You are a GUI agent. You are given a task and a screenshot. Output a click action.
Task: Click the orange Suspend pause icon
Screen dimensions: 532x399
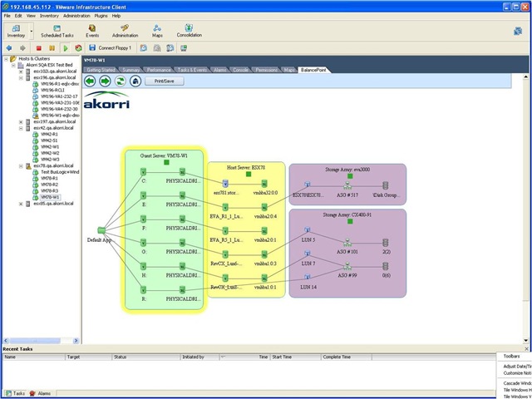(52, 48)
